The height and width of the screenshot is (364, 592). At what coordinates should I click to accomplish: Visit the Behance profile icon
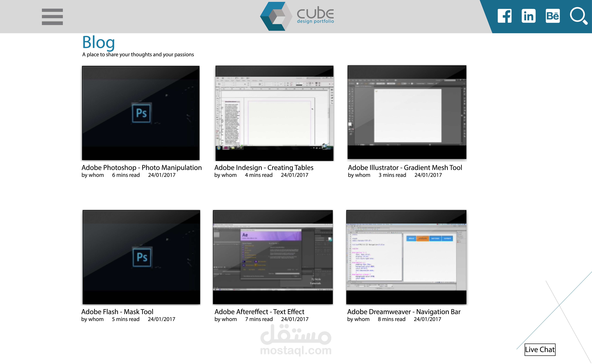tap(553, 16)
